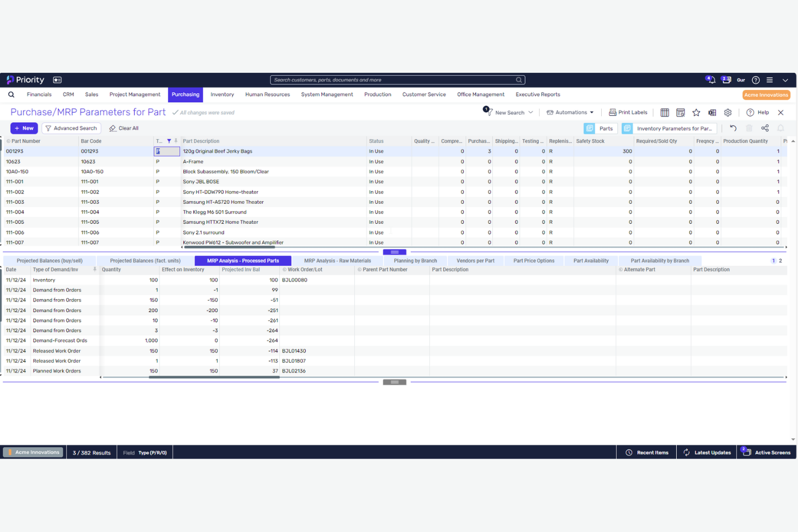The width and height of the screenshot is (798, 532).
Task: Open the Print Labels tool
Action: click(x=628, y=112)
